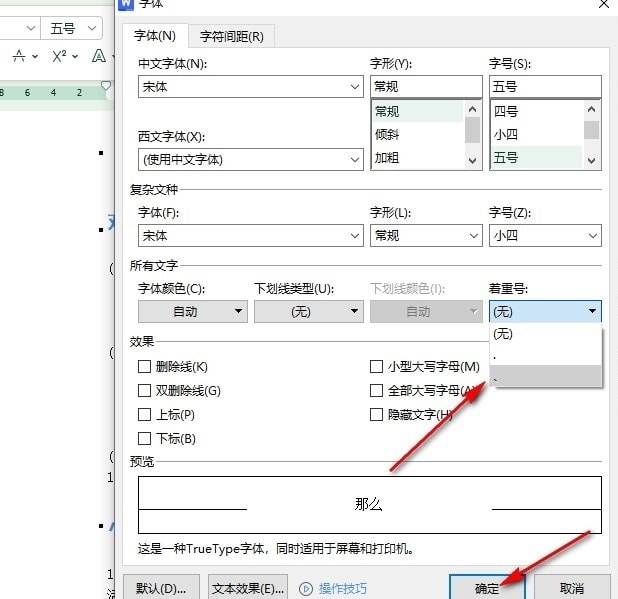This screenshot has width=618, height=599.
Task: Click the indent marker on the ruler
Action: tap(106, 85)
